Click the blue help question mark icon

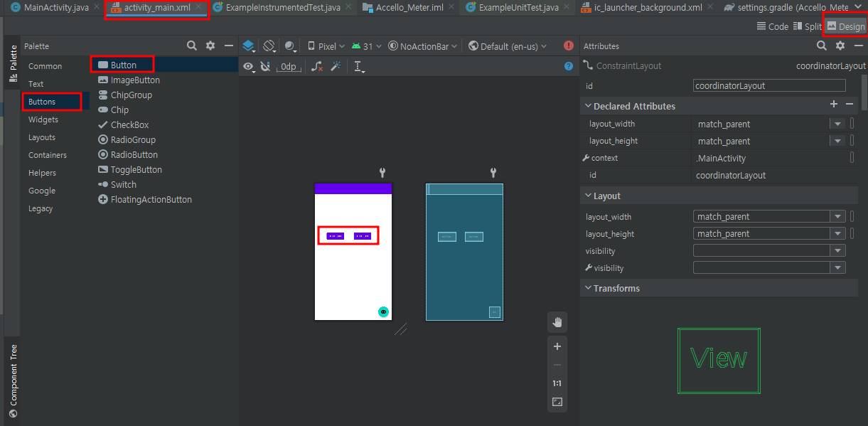tap(569, 66)
